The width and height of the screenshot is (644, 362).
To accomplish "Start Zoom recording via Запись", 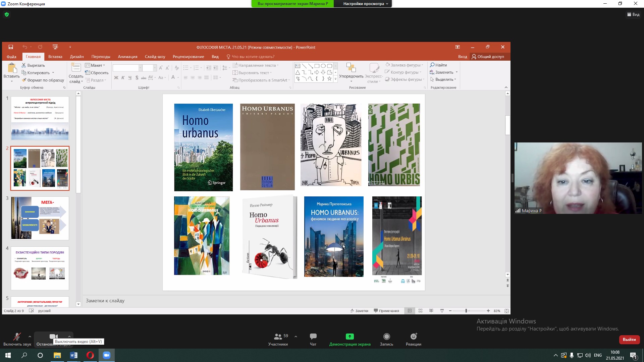I will 386,337.
